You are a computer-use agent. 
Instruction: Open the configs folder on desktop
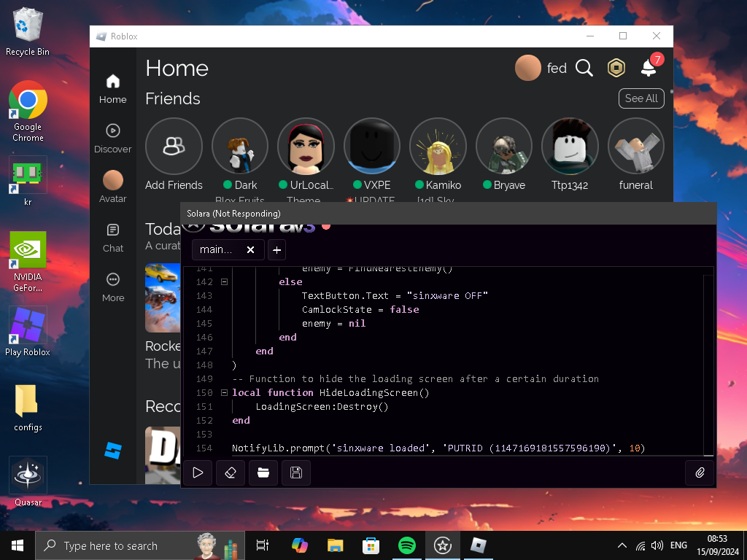(28, 408)
